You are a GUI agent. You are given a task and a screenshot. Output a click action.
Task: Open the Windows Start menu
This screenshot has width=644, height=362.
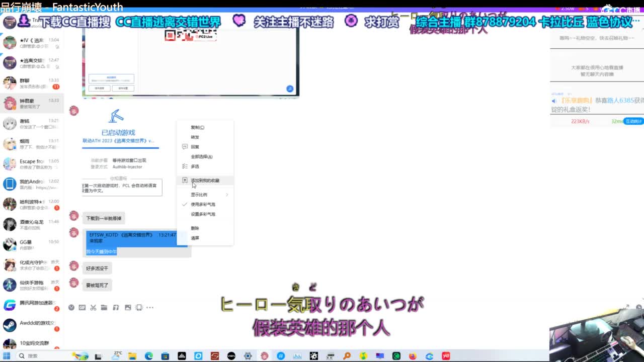click(x=7, y=356)
